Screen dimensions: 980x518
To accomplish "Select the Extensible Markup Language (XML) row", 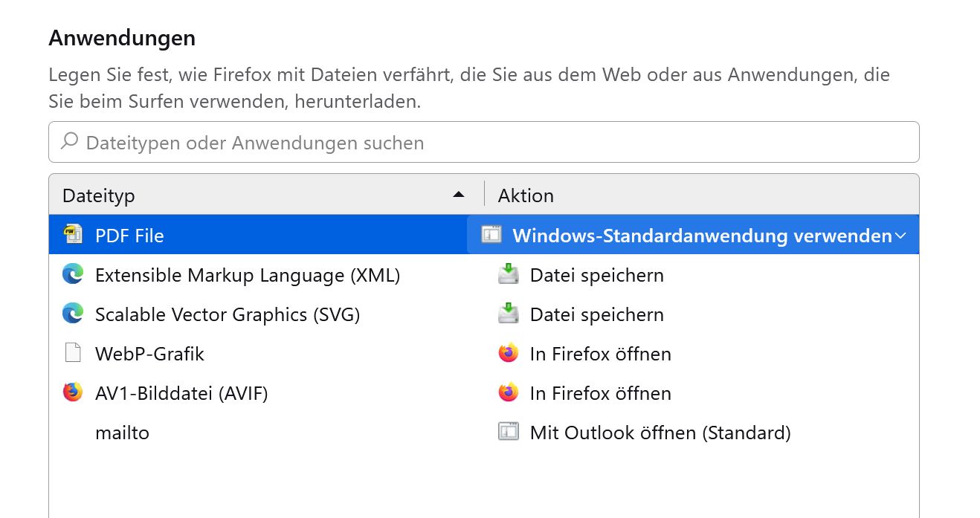I will [x=248, y=275].
